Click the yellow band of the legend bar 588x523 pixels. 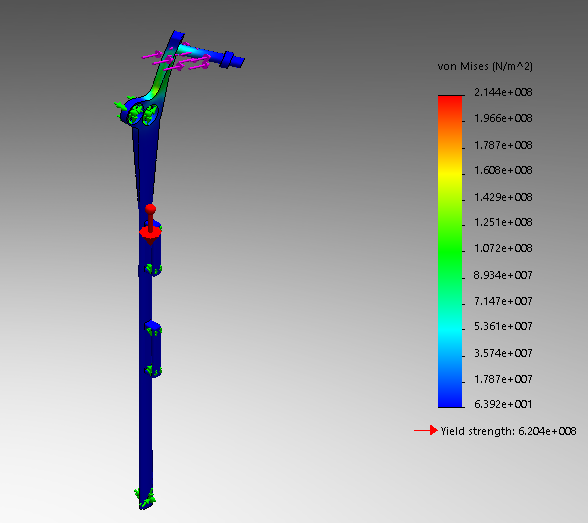pos(450,173)
